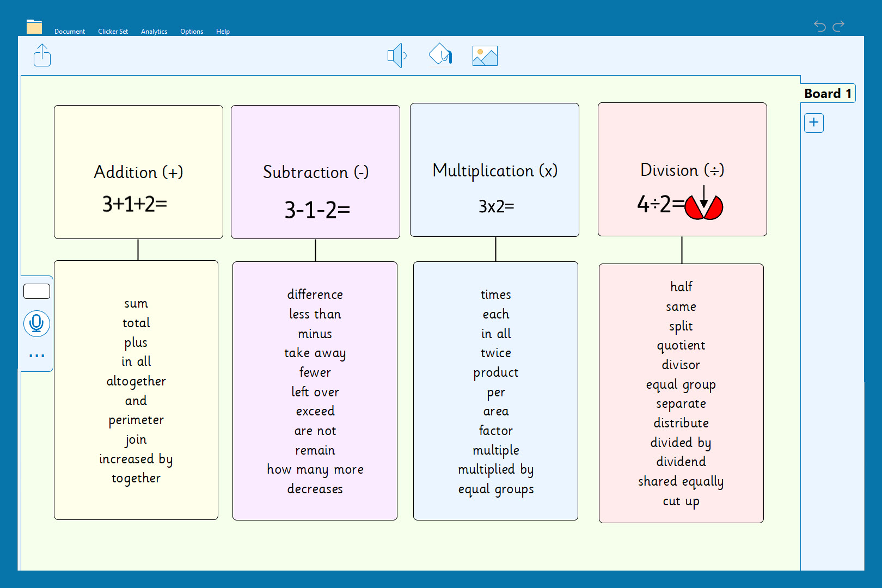The image size is (882, 588).
Task: Click 'take away' in subtraction list
Action: click(x=315, y=353)
